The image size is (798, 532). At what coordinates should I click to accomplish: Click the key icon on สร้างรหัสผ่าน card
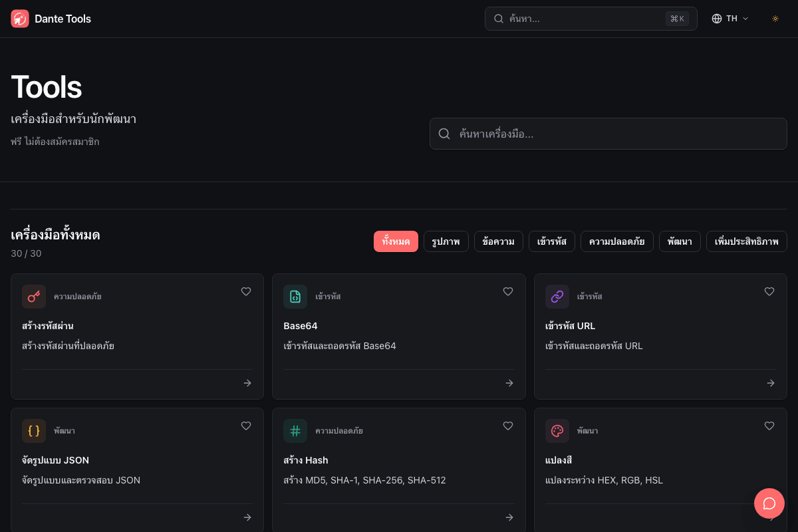(34, 297)
